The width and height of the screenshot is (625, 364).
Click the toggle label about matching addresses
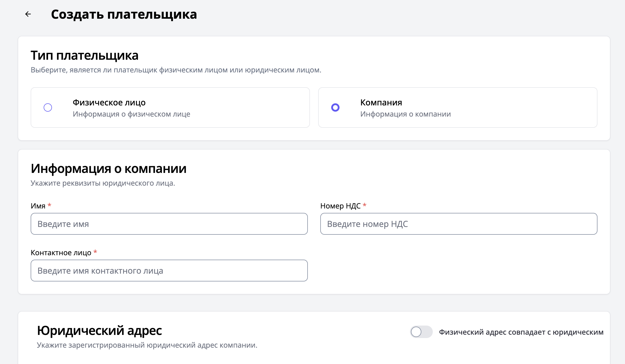[521, 332]
